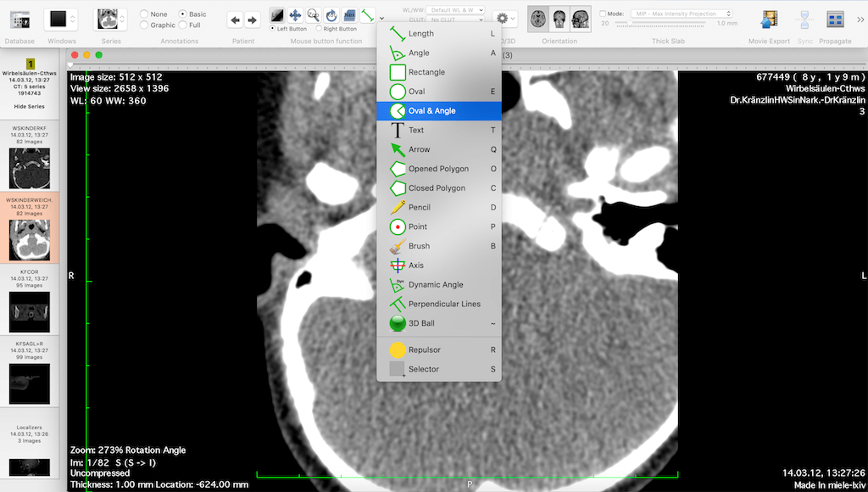868x492 pixels.
Task: Choose Oval & Angle ROI tool
Action: [x=397, y=111]
